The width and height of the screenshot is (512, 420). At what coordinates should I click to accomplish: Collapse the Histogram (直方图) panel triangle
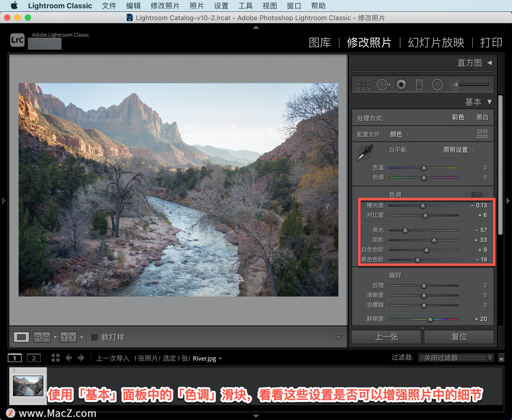click(490, 63)
